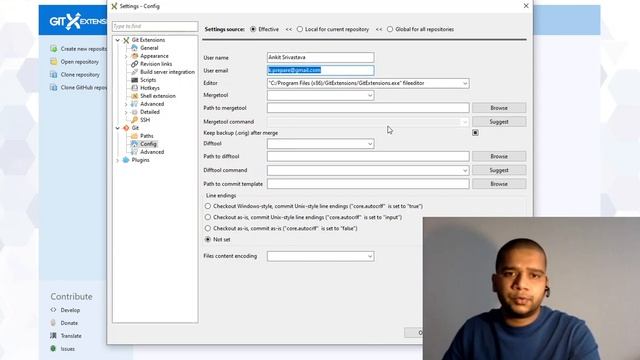640x360 pixels.
Task: Click the Git diamond logo icon
Action: coord(126,128)
